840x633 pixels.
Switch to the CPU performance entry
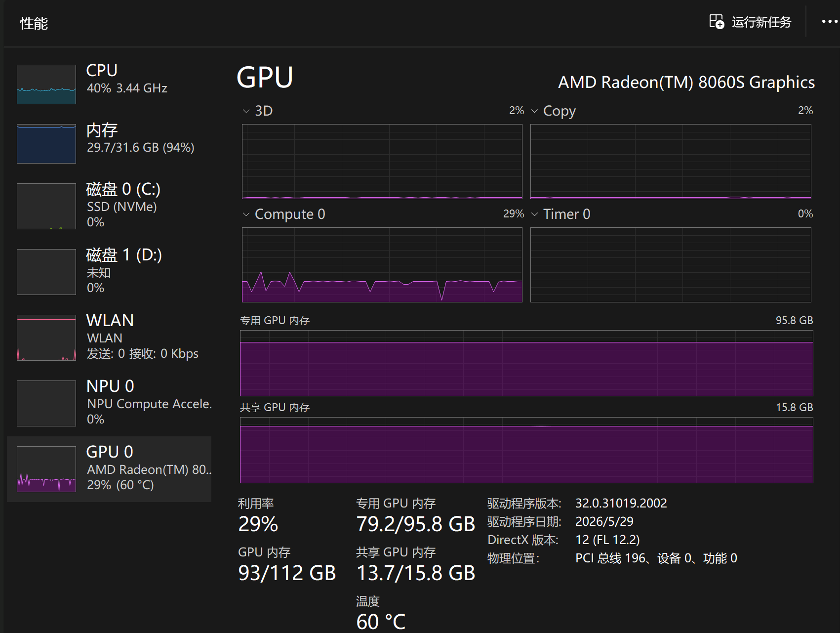[109, 84]
